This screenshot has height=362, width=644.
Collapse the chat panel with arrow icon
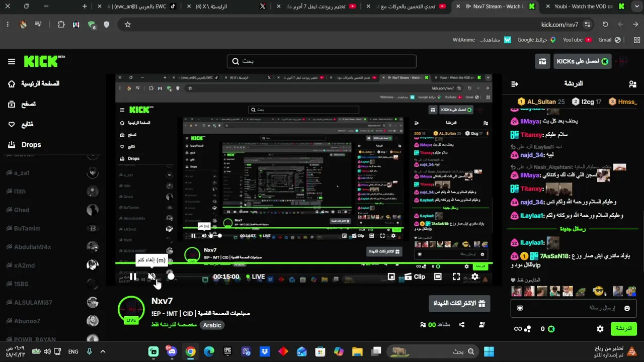click(514, 84)
